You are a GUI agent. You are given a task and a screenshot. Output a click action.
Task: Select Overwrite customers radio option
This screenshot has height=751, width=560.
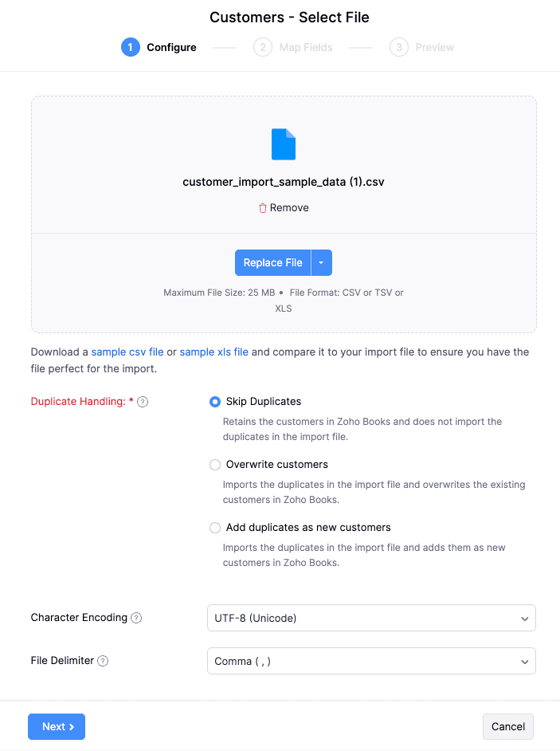pos(215,465)
